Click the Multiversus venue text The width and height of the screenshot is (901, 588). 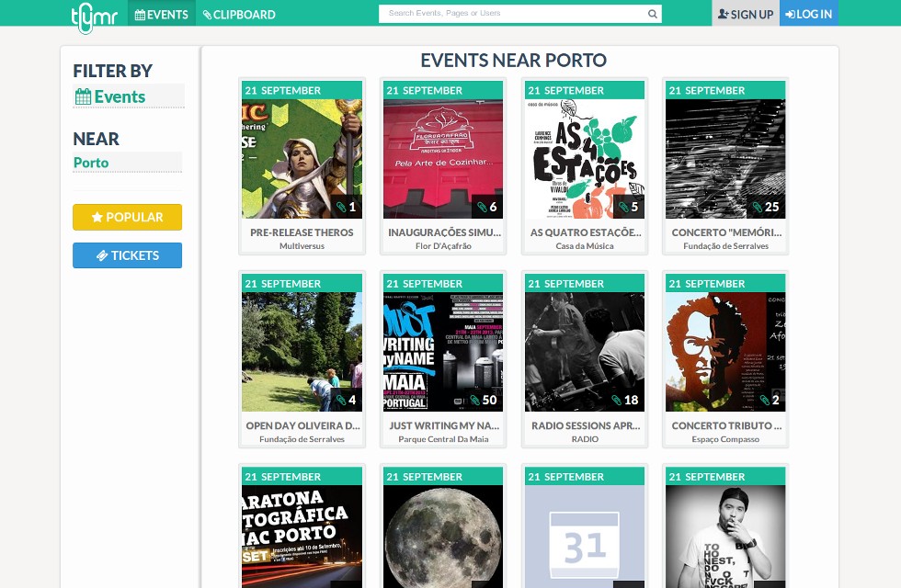302,246
